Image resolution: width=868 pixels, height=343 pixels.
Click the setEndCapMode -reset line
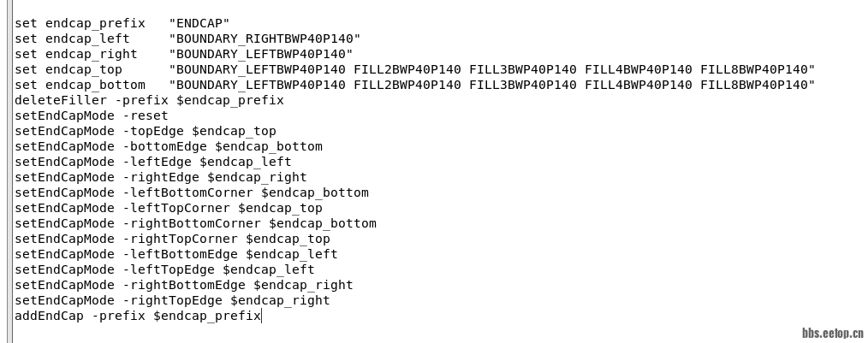click(92, 116)
